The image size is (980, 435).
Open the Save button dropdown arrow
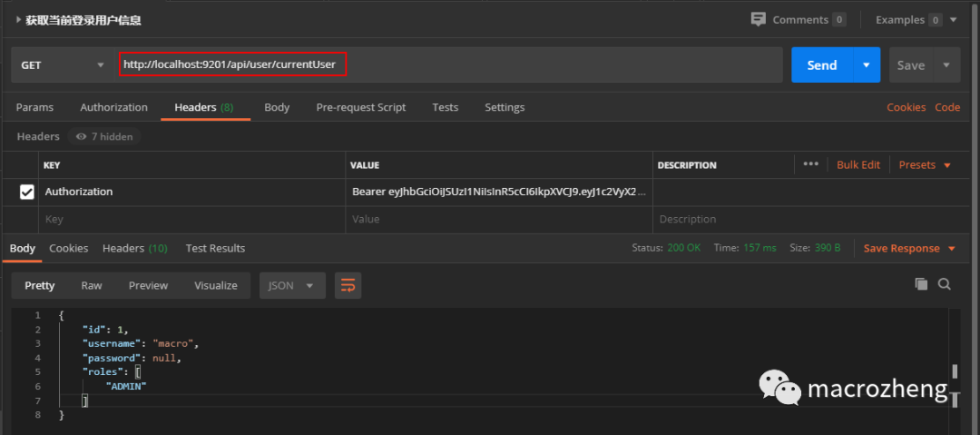(x=946, y=65)
